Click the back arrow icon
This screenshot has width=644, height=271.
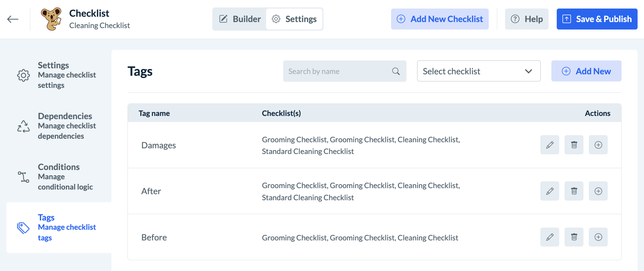coord(13,19)
